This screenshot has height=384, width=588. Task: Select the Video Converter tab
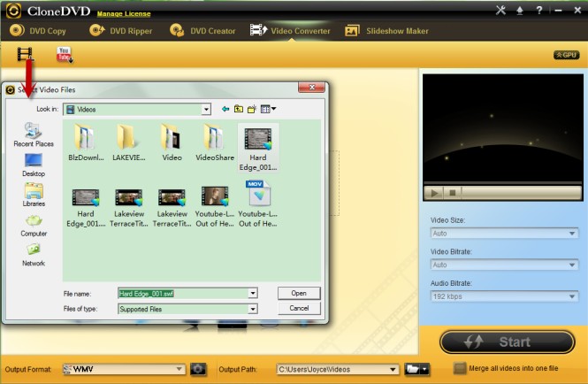290,31
